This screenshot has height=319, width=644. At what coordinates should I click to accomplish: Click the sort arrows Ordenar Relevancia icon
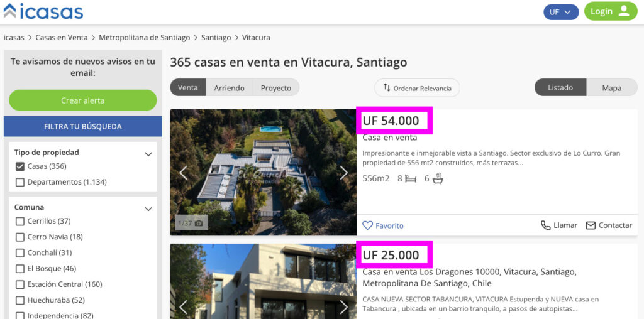tap(387, 88)
